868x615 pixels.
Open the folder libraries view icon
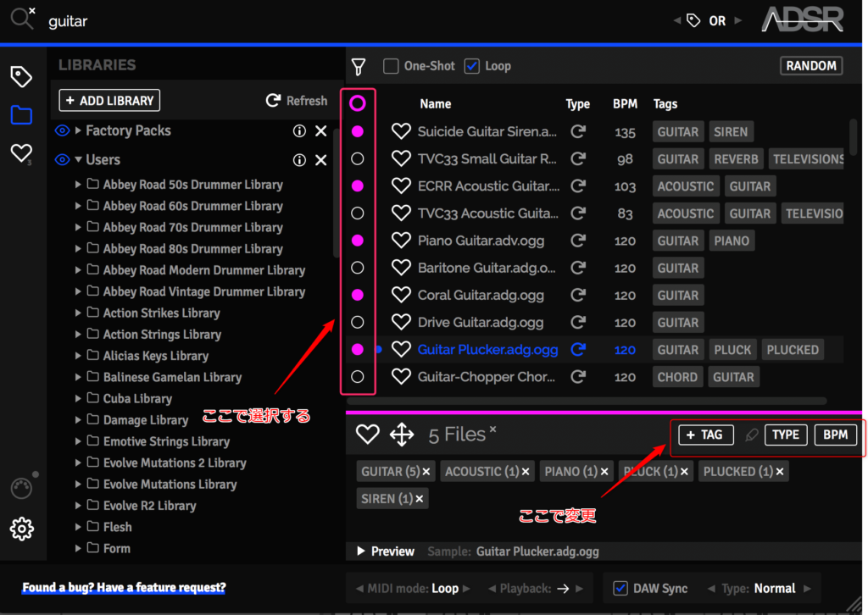[21, 115]
